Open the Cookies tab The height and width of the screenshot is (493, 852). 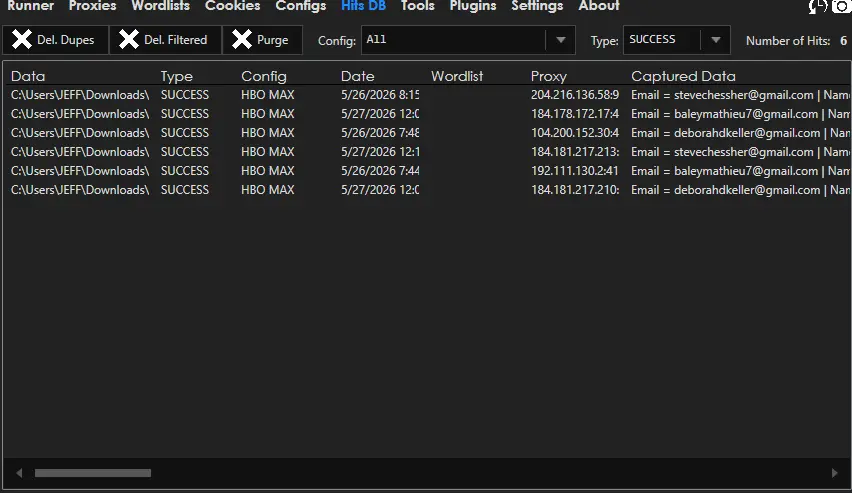[x=233, y=6]
